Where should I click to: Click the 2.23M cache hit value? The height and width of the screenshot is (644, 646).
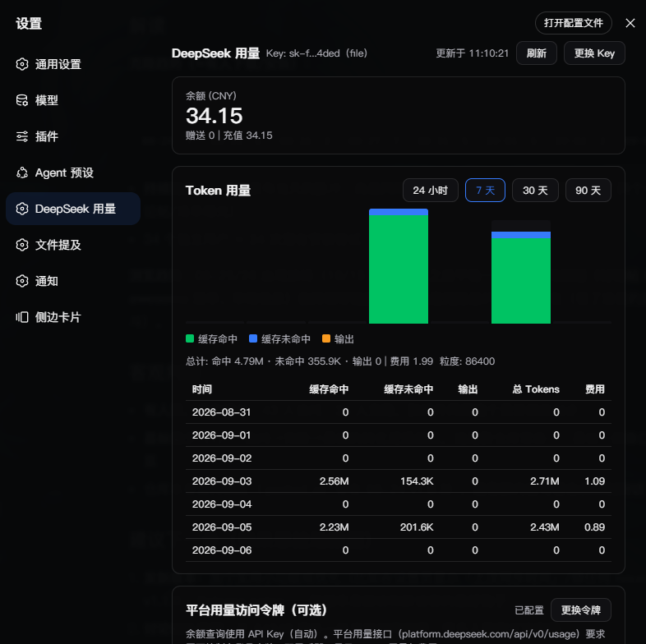coord(335,527)
